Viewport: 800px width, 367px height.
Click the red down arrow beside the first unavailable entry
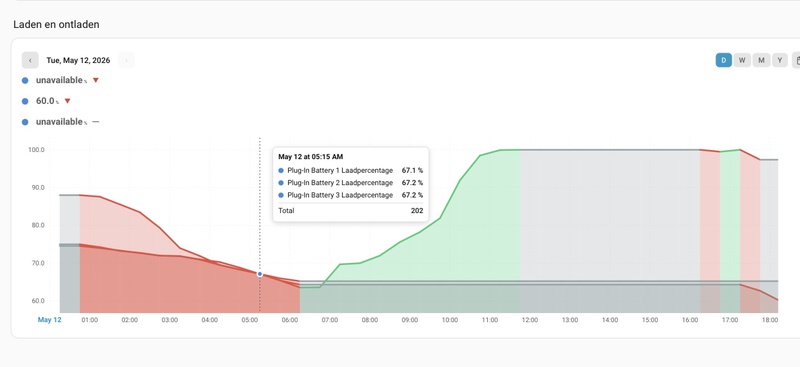[x=95, y=80]
